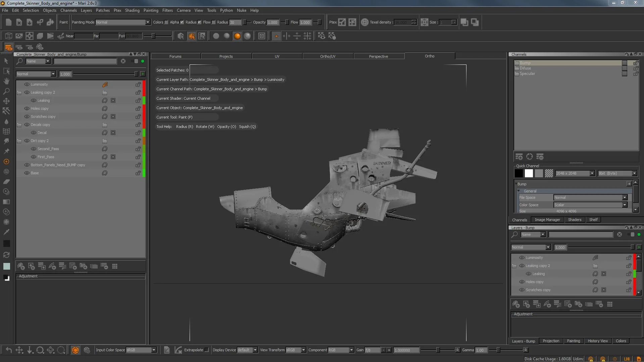Select the flat gray sphere lighting mode
644x362 pixels.
click(216, 36)
